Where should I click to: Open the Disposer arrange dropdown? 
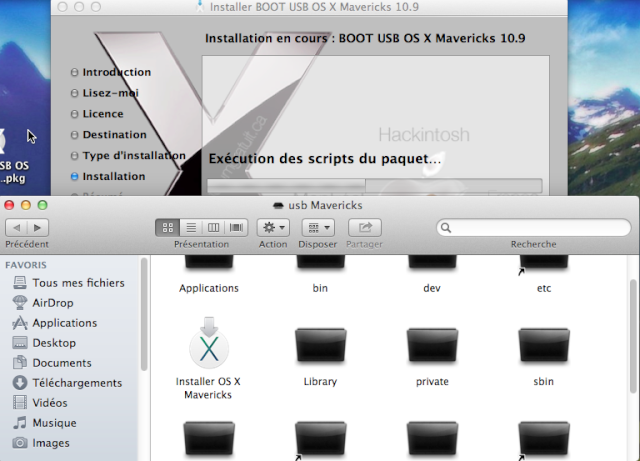tap(318, 227)
